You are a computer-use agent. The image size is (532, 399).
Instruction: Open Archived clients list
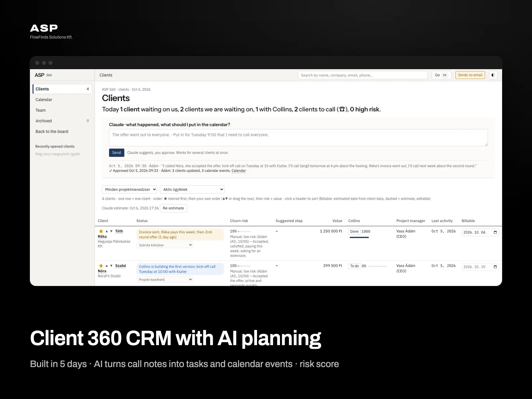point(62,121)
